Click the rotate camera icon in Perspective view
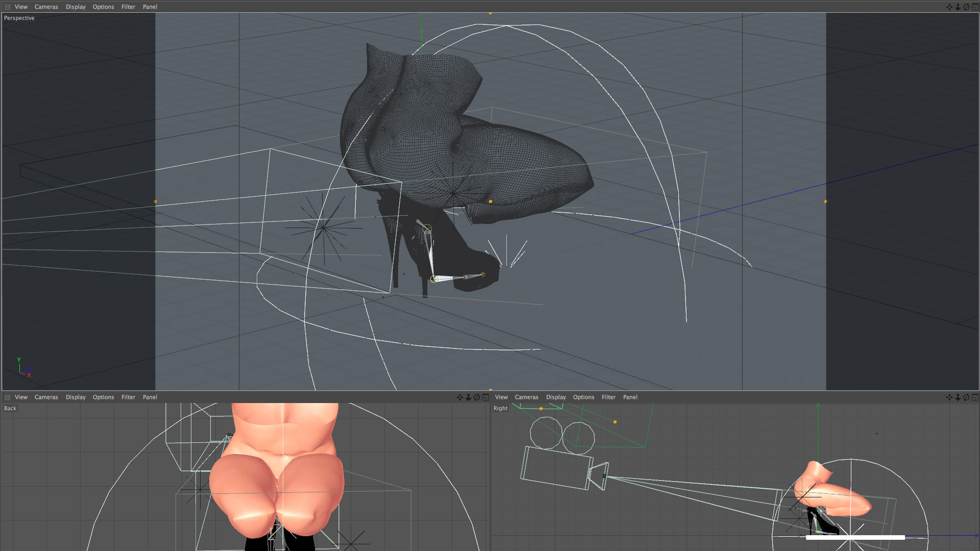Viewport: 980px width, 551px height. (966, 7)
